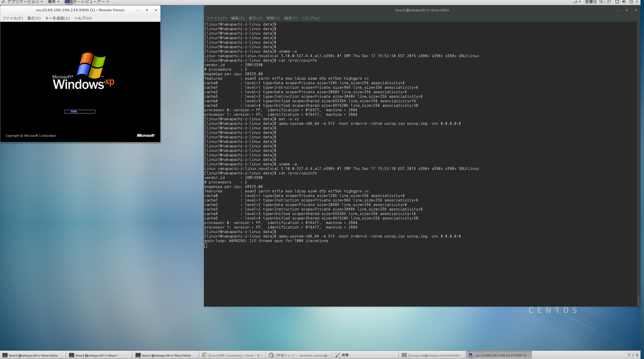Open ヘルプ(H) menu in Remote Viewer
The height and width of the screenshot is (359, 644).
coord(83,18)
